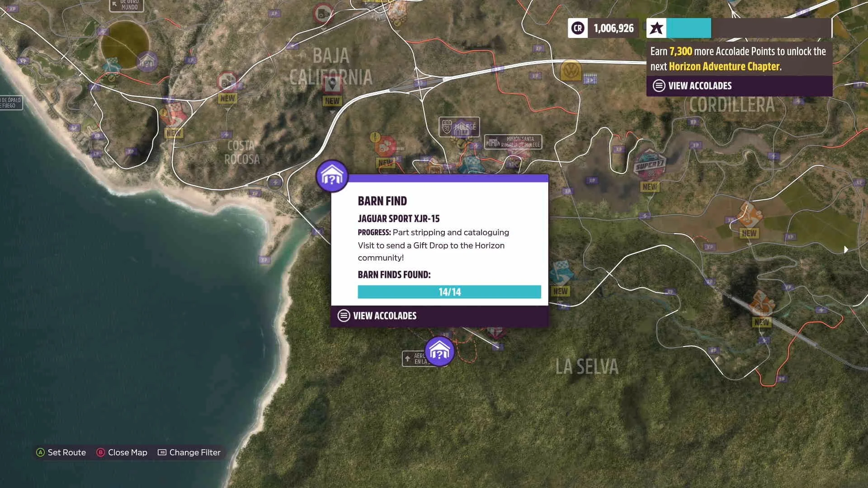Click the LA SELVA region label
The width and height of the screenshot is (868, 488).
pos(587,366)
